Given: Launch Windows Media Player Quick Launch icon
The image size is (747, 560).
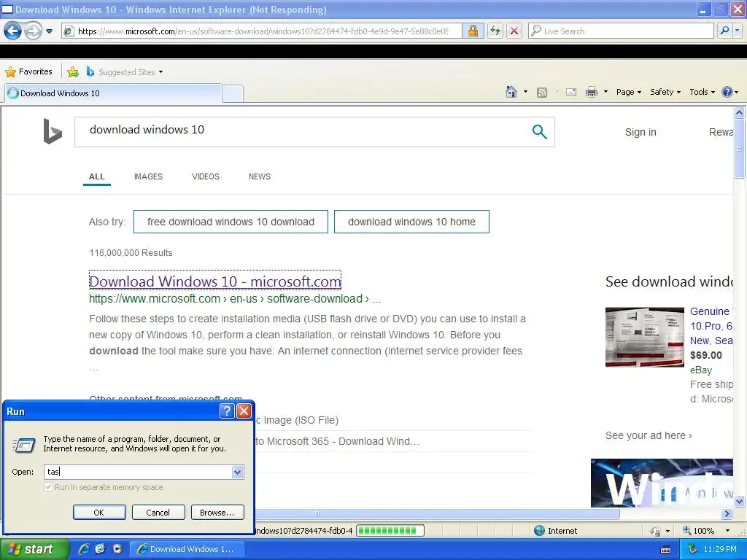Looking at the screenshot, I should (x=117, y=549).
